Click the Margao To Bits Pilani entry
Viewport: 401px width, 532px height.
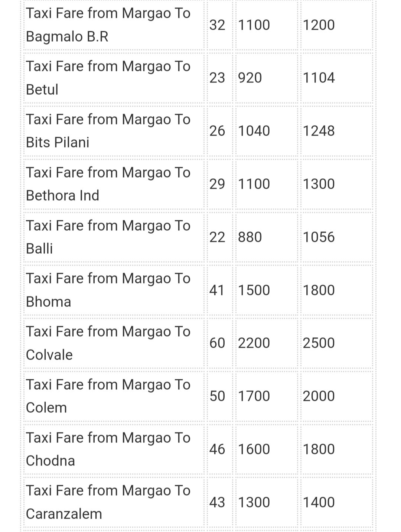pyautogui.click(x=198, y=131)
